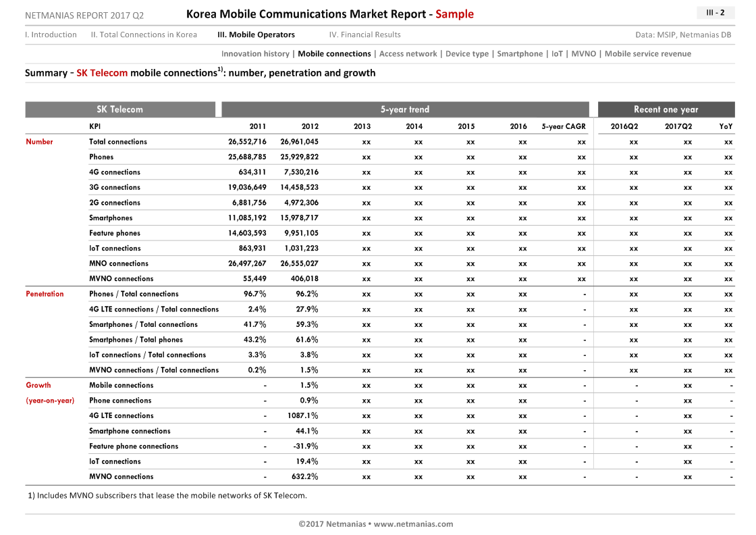Select the YoY column header
This screenshot has width=756, height=535.
(726, 126)
